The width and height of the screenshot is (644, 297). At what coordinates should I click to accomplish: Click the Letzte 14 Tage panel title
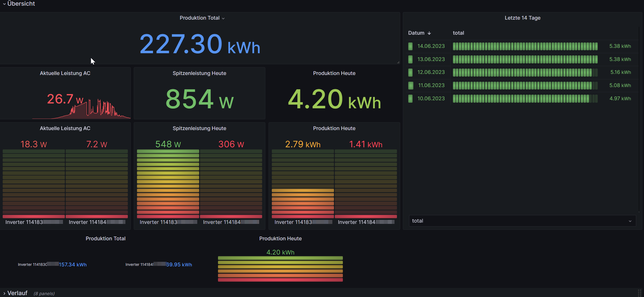click(x=522, y=18)
